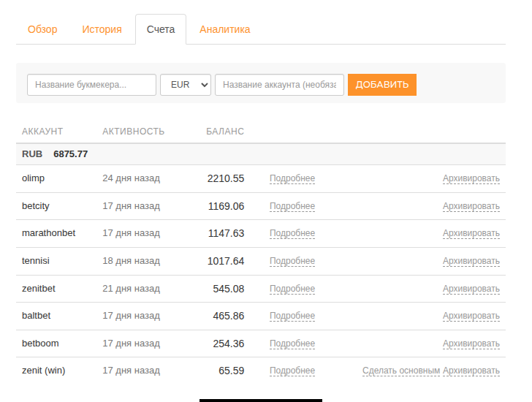This screenshot has width=532, height=402.
Task: Click the balance value 1147.63
Action: click(226, 234)
